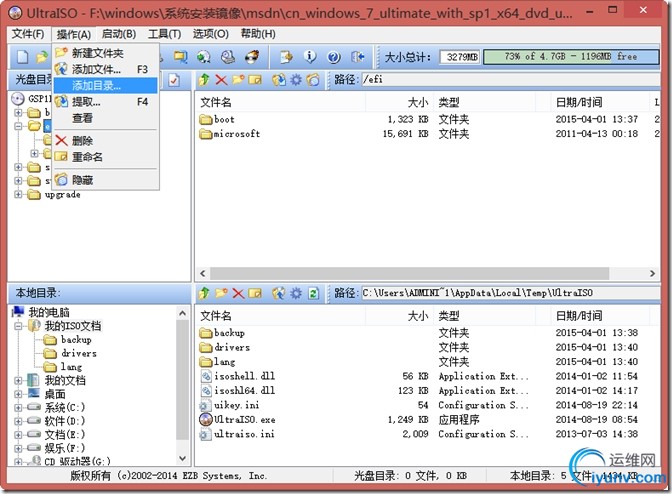This screenshot has height=494, width=672.
Task: Choose 添加文件... from the 操作 menu
Action: (105, 69)
